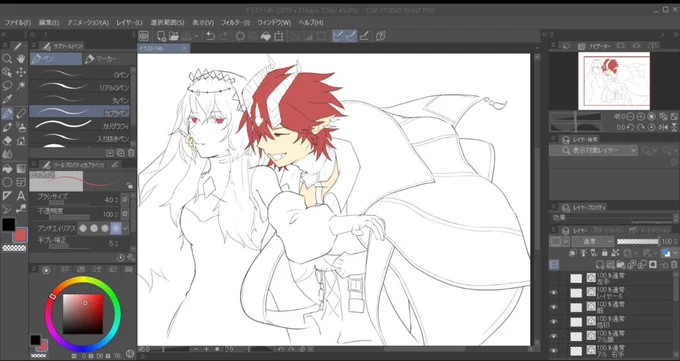Open レイヤー menu
This screenshot has height=361, width=680.
click(x=129, y=23)
